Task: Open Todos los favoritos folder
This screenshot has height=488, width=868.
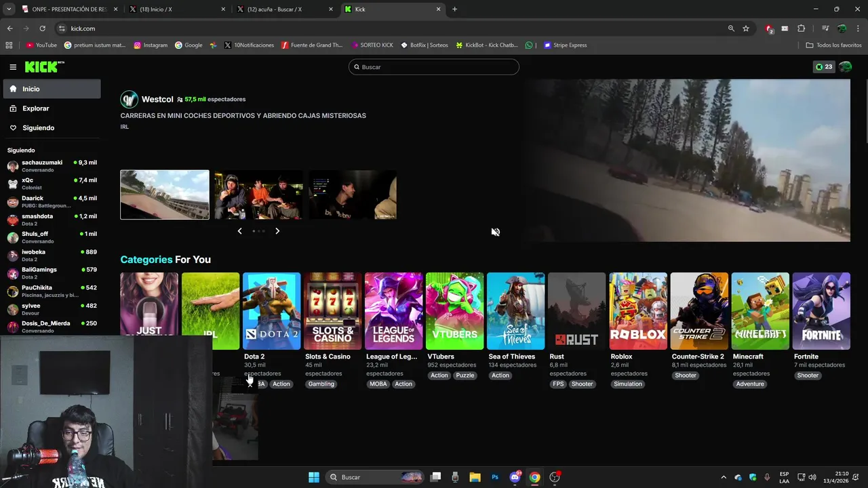Action: click(x=833, y=45)
